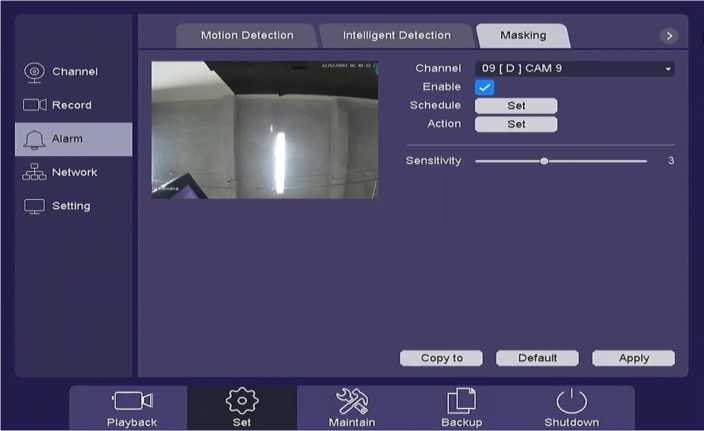Viewport: 704px width, 431px height.
Task: Click the Schedule Set button
Action: [515, 106]
